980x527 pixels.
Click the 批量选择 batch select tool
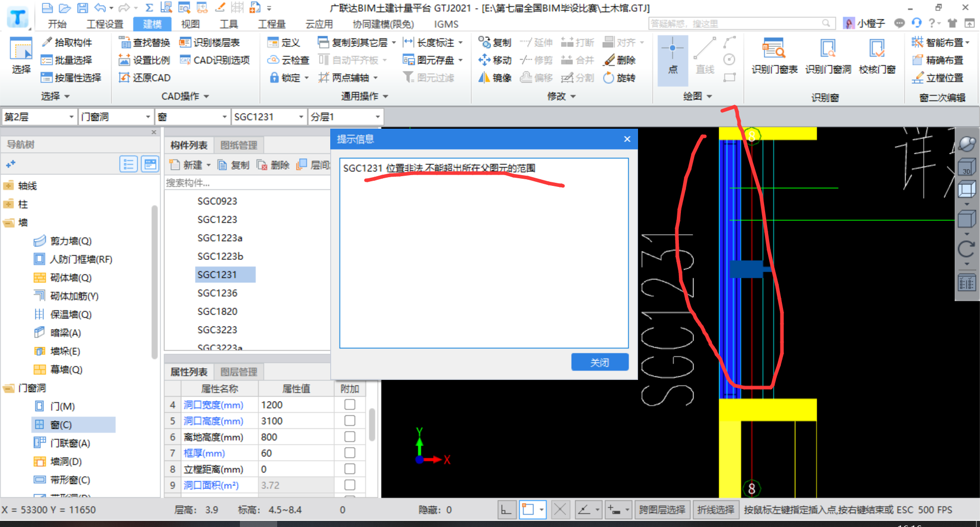[67, 60]
